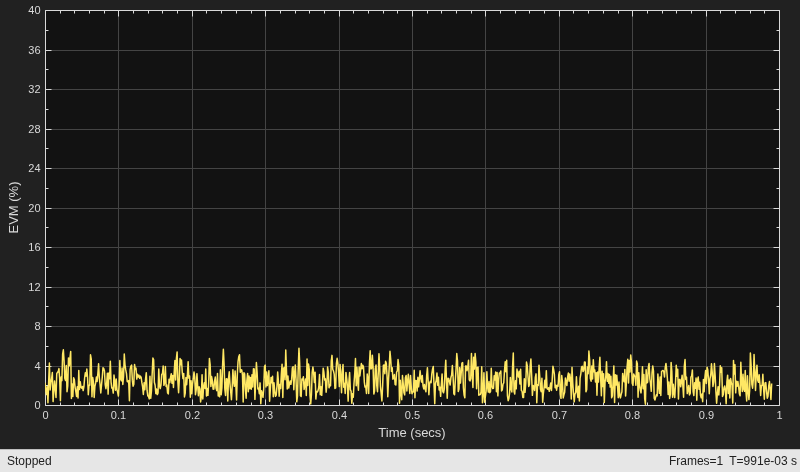Click the 8 y-axis tick label

click(37, 327)
